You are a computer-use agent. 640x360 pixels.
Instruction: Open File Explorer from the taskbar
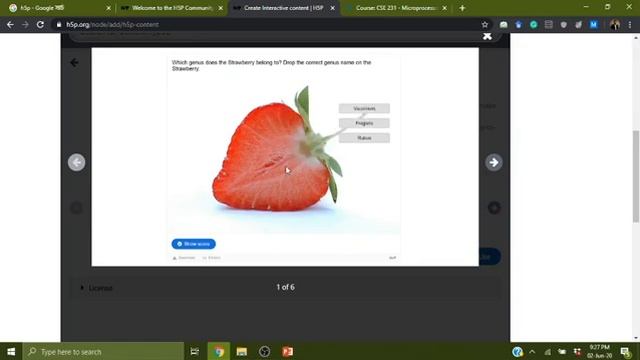click(x=242, y=351)
